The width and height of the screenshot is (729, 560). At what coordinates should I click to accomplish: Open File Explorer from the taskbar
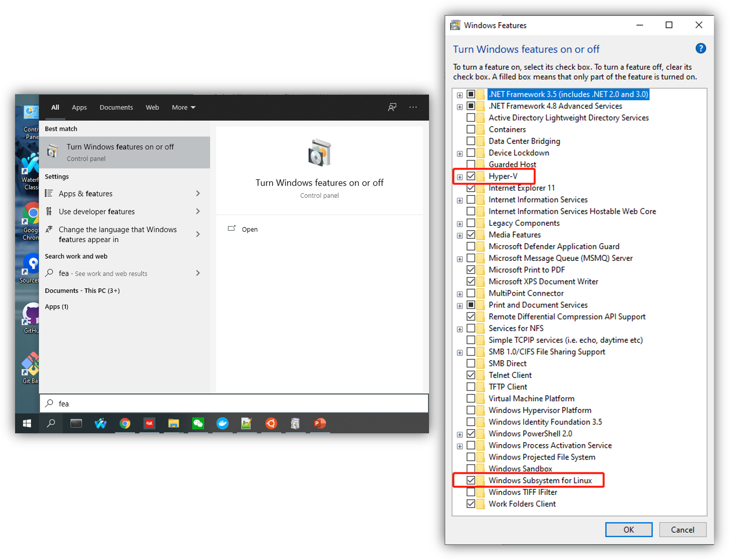click(174, 423)
